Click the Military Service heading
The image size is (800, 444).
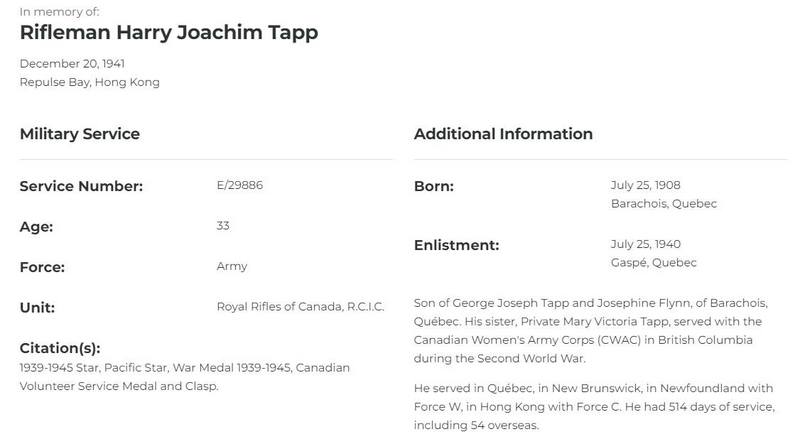pos(80,134)
